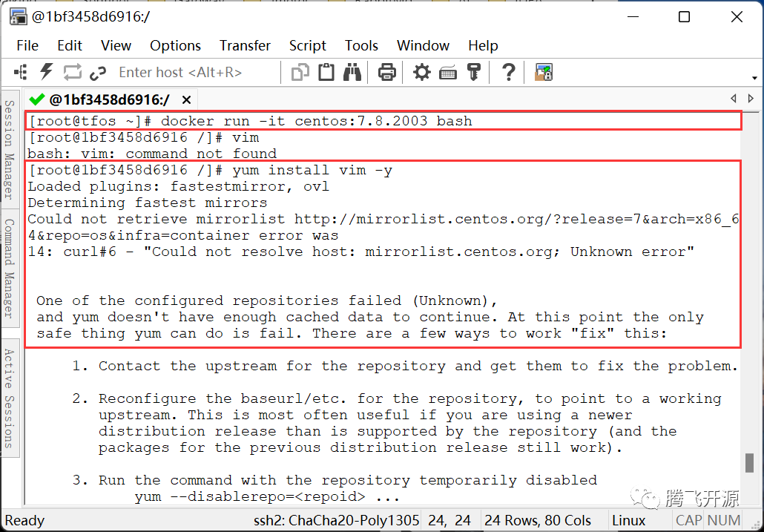Open the Edit menu
Image resolution: width=764 pixels, height=532 pixels.
pyautogui.click(x=70, y=46)
